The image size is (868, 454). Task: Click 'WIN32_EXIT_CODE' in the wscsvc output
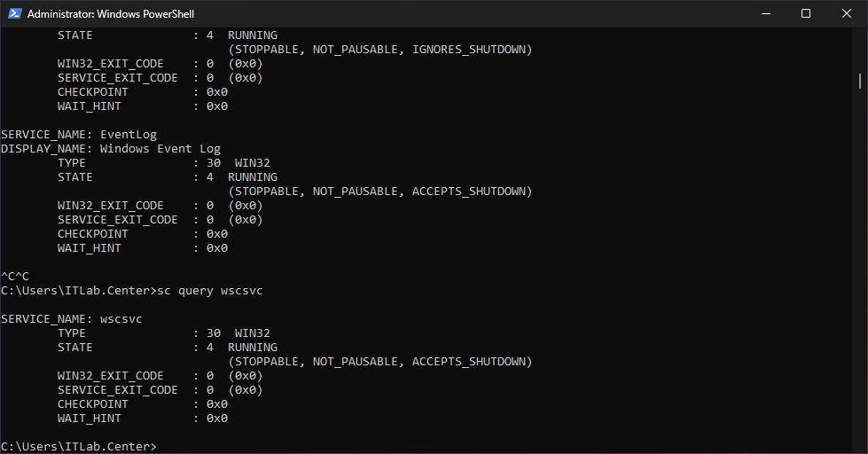click(x=111, y=375)
